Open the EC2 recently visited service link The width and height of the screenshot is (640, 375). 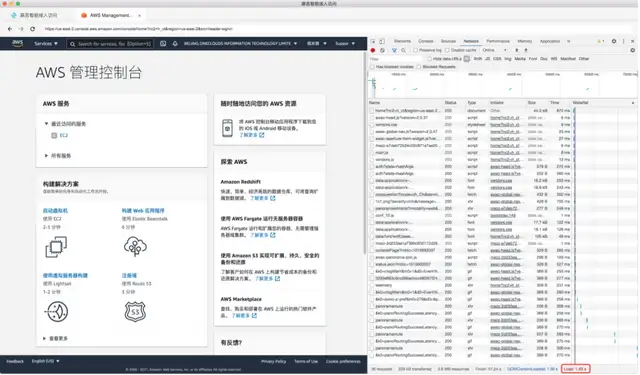tap(64, 135)
